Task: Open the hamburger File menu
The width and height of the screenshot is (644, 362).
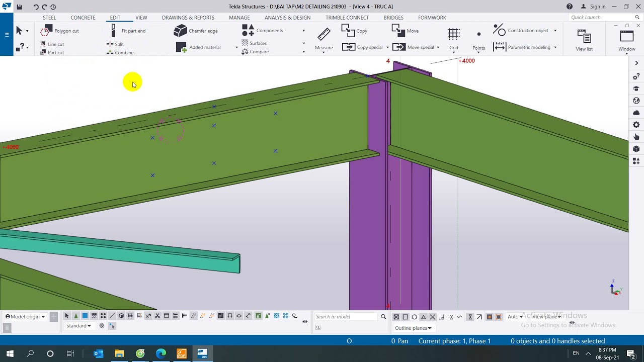Action: (7, 35)
